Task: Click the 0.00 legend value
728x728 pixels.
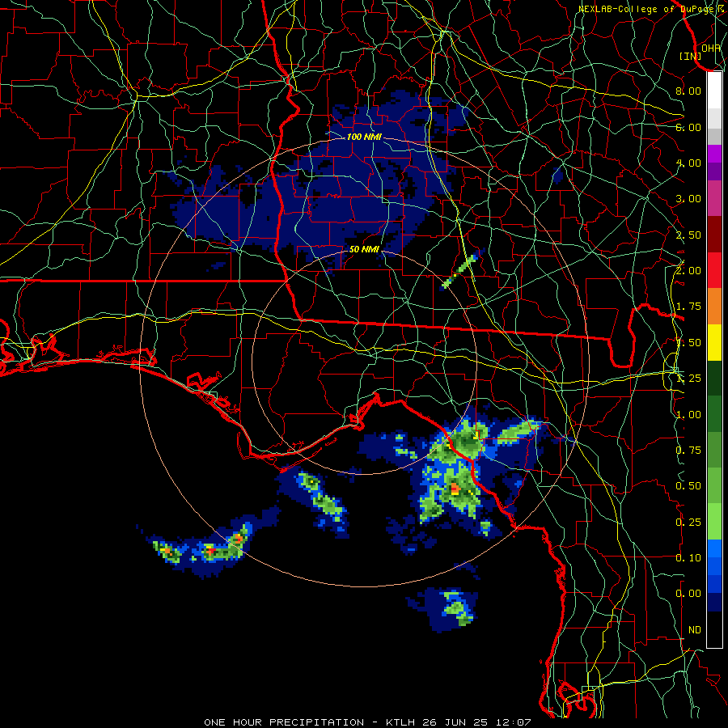Action: (688, 594)
